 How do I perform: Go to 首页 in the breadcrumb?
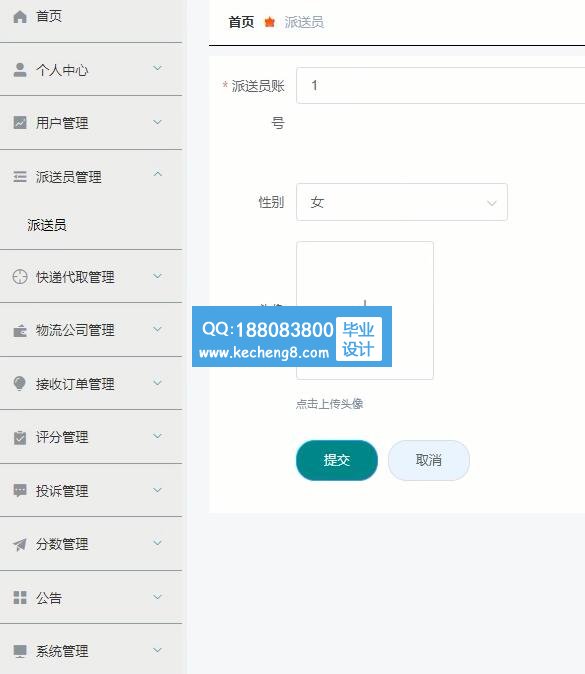[241, 22]
